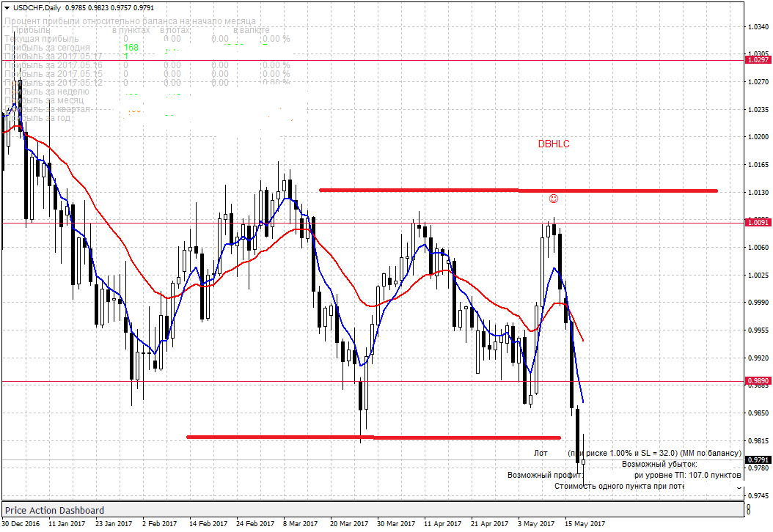Click the 0.9920 price scale label
Screen dimensions: 773x532
758,358
